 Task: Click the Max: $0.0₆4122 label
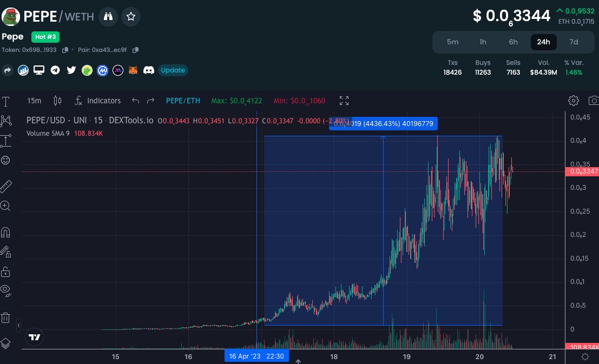[x=236, y=101]
